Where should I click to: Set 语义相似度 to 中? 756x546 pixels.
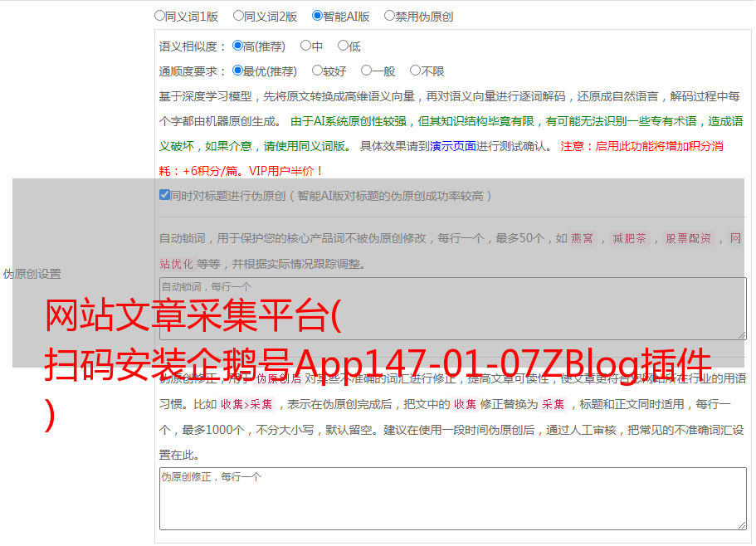click(x=305, y=46)
